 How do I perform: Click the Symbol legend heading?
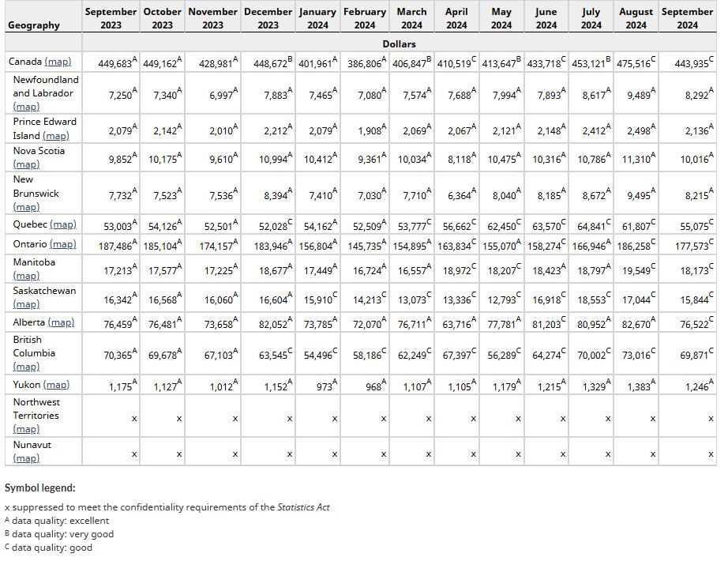[40, 488]
